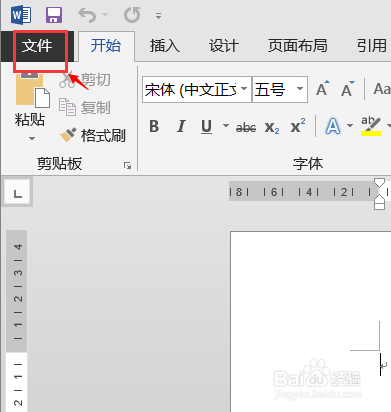Viewport: 391px width, 412px height.
Task: Click inside the blank document page
Action: coord(311,321)
